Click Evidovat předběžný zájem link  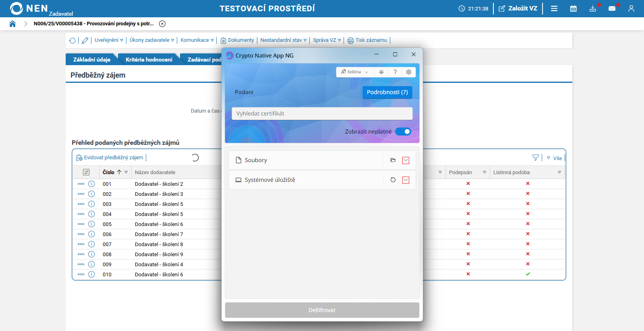(110, 158)
